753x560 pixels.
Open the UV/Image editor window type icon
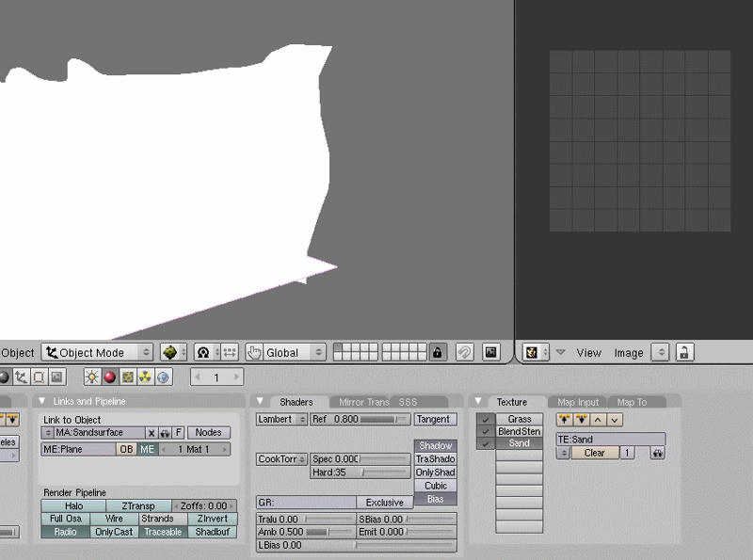pos(535,353)
